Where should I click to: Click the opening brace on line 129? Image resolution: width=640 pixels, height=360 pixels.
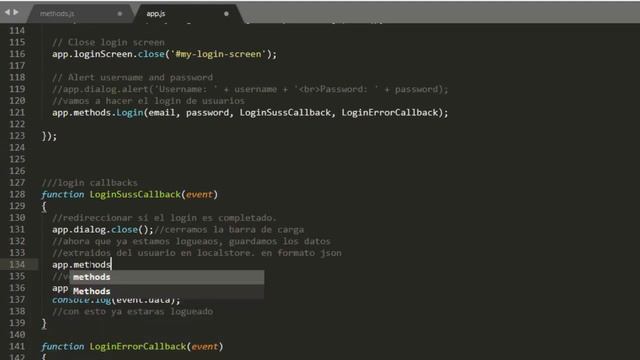pos(44,206)
